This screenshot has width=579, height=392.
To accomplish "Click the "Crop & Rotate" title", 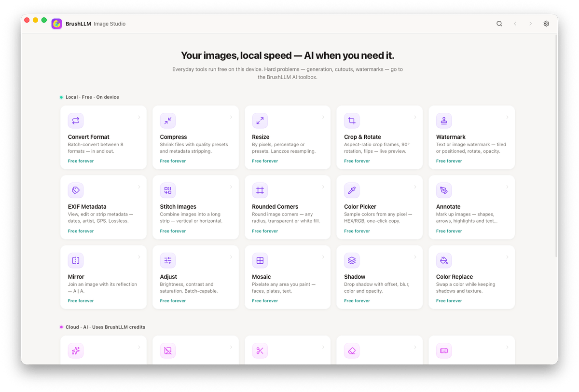I will coord(362,137).
